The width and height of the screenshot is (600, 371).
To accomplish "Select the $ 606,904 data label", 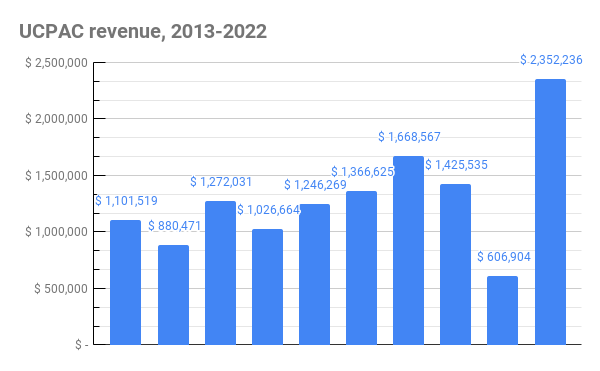I will tap(504, 257).
